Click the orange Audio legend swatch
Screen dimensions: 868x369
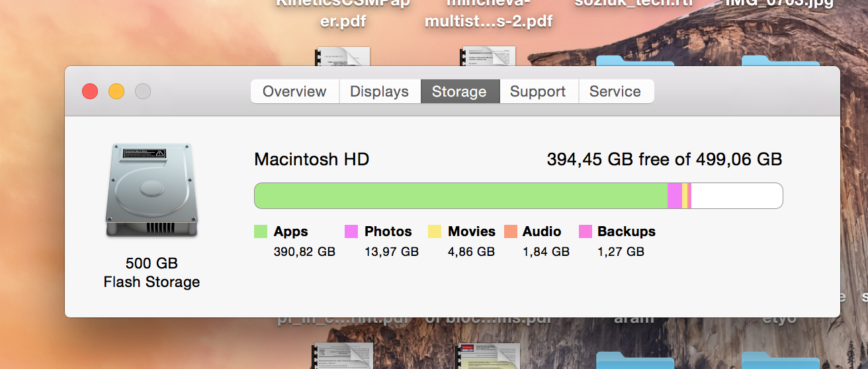click(x=510, y=231)
